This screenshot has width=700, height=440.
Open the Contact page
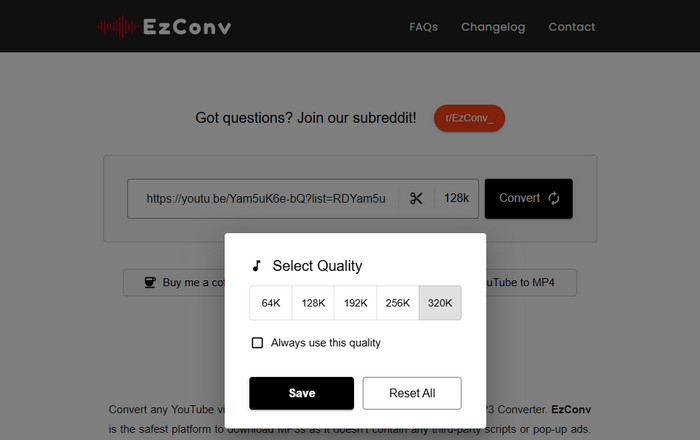(x=572, y=27)
